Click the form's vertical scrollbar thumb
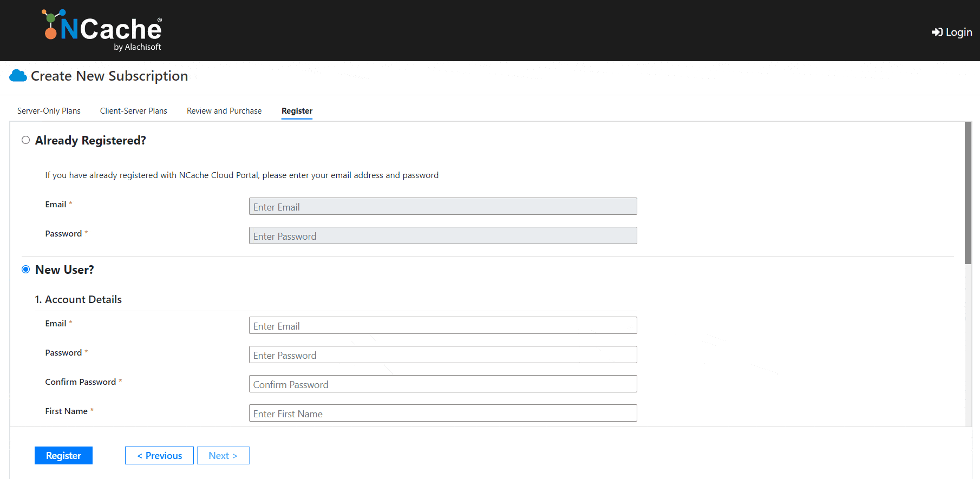This screenshot has height=479, width=980. point(968,193)
